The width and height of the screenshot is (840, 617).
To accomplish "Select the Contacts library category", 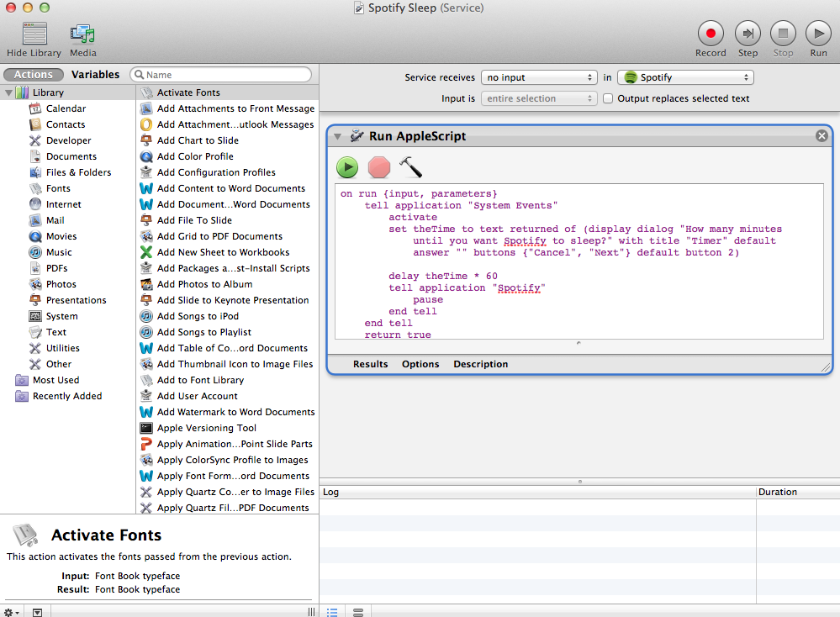I will point(67,124).
